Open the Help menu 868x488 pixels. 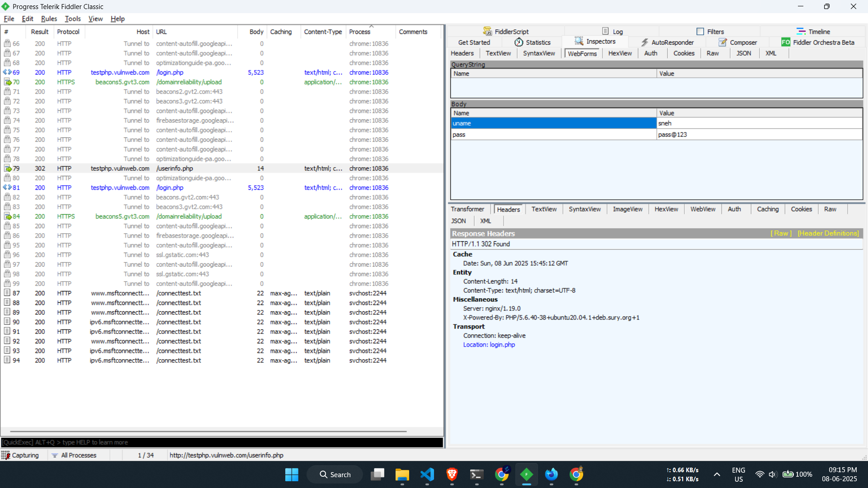[x=118, y=19]
